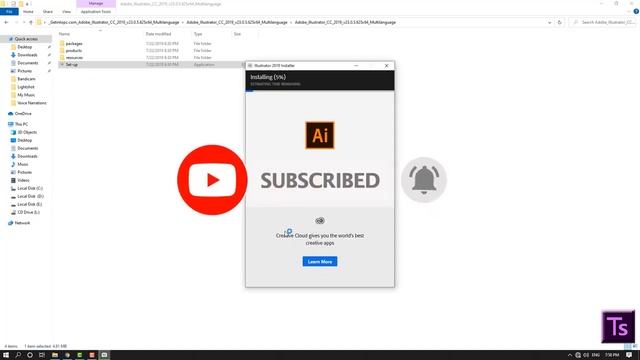Expand the chevron after the Getintopc.com breadcrumb
640x360 pixels.
pos(183,22)
